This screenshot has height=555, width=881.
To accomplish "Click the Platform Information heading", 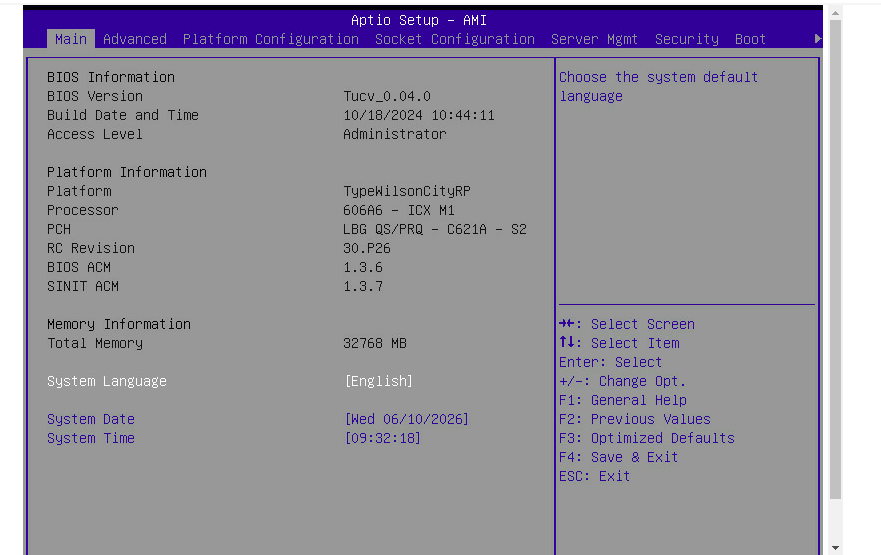I will [x=127, y=172].
